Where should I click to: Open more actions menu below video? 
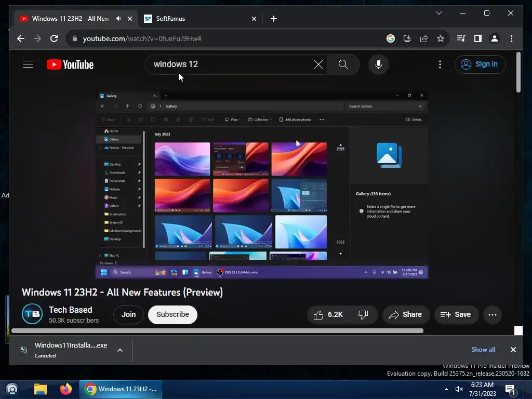(x=493, y=314)
